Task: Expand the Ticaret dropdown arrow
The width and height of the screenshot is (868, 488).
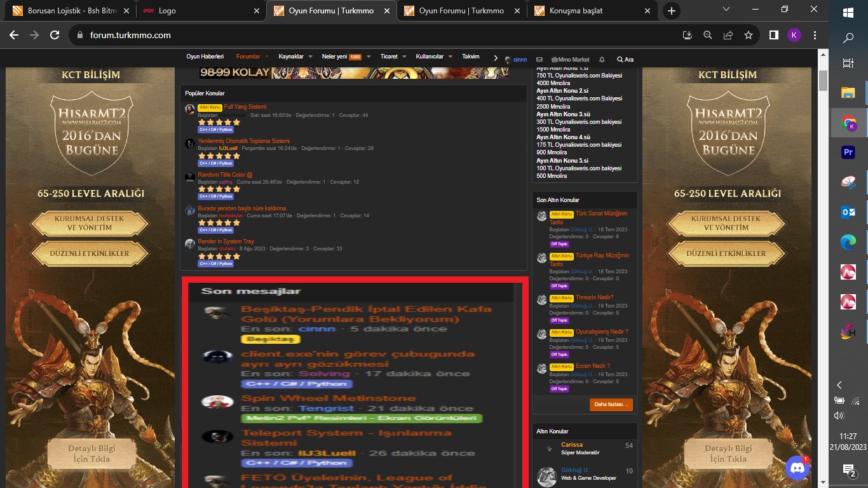Action: point(405,57)
